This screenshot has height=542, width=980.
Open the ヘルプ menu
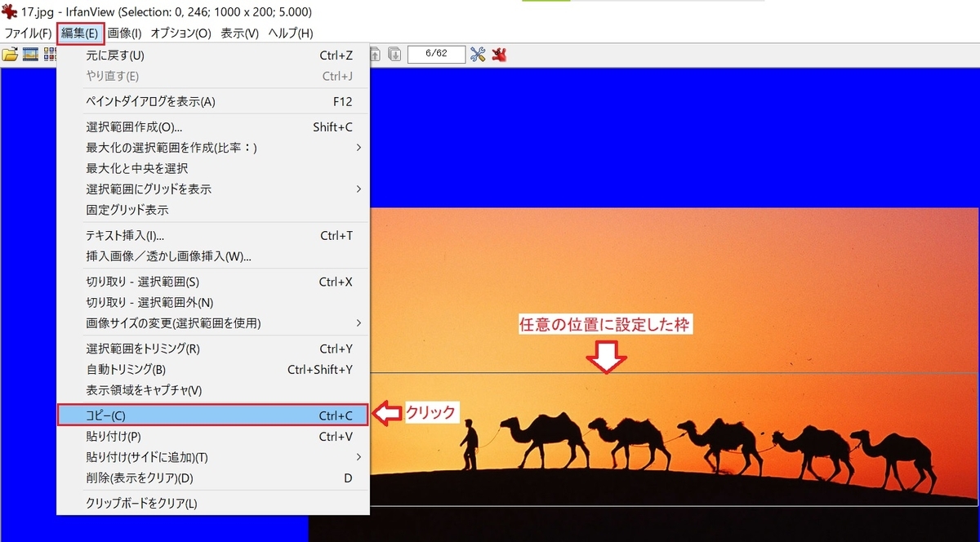pyautogui.click(x=289, y=33)
